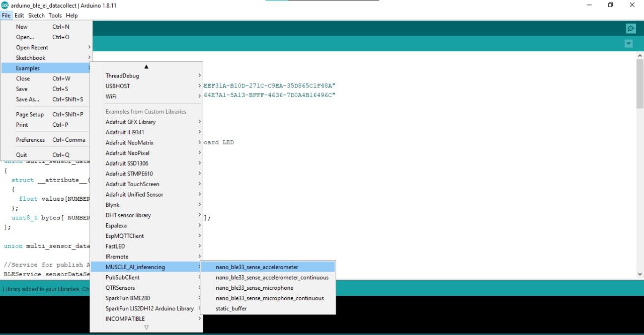Image resolution: width=644 pixels, height=335 pixels.
Task: Open IRremote examples submenu
Action: 146,257
